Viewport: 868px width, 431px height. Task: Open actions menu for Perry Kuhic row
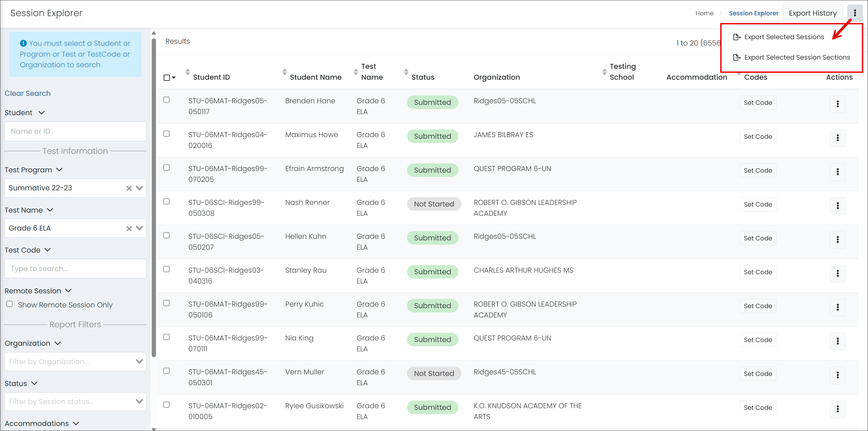838,307
